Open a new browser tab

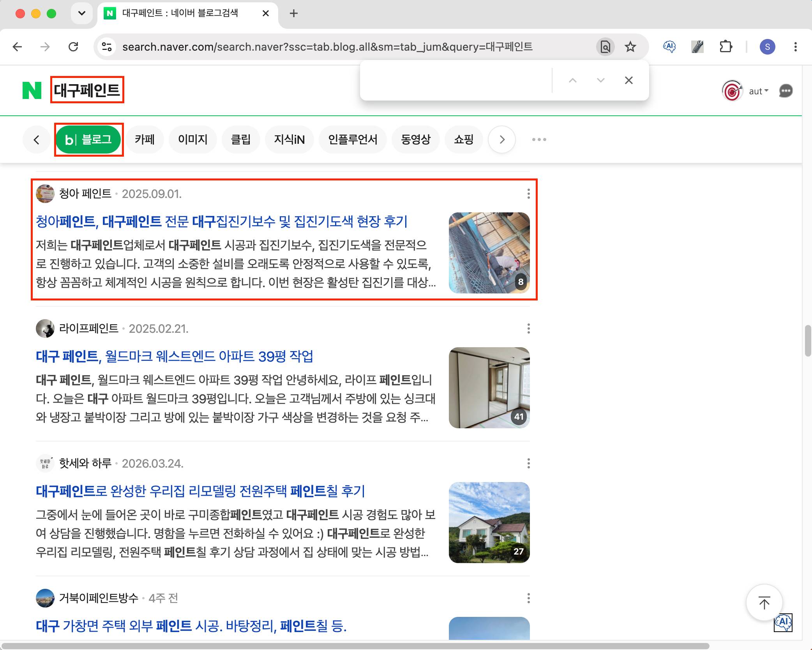[294, 14]
